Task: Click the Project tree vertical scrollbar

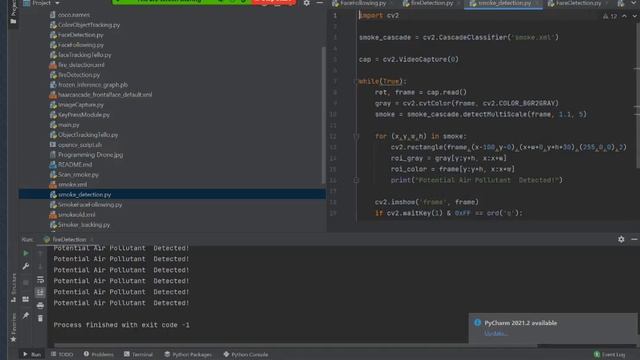Action: [324, 116]
